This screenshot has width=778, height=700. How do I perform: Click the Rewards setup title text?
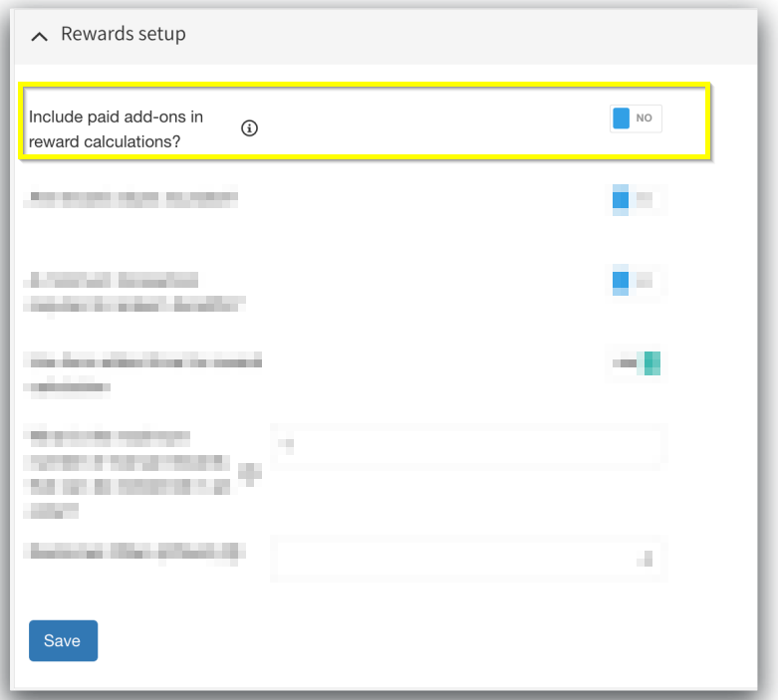[124, 35]
